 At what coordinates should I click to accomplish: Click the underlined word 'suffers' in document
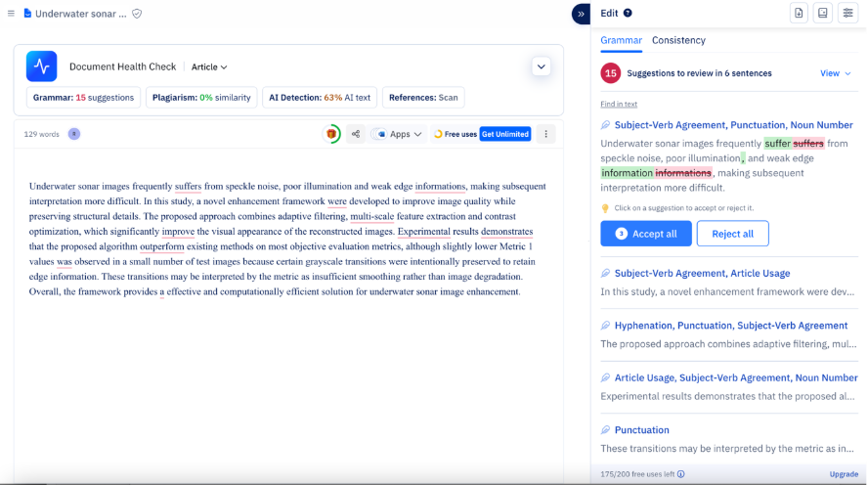click(x=189, y=187)
